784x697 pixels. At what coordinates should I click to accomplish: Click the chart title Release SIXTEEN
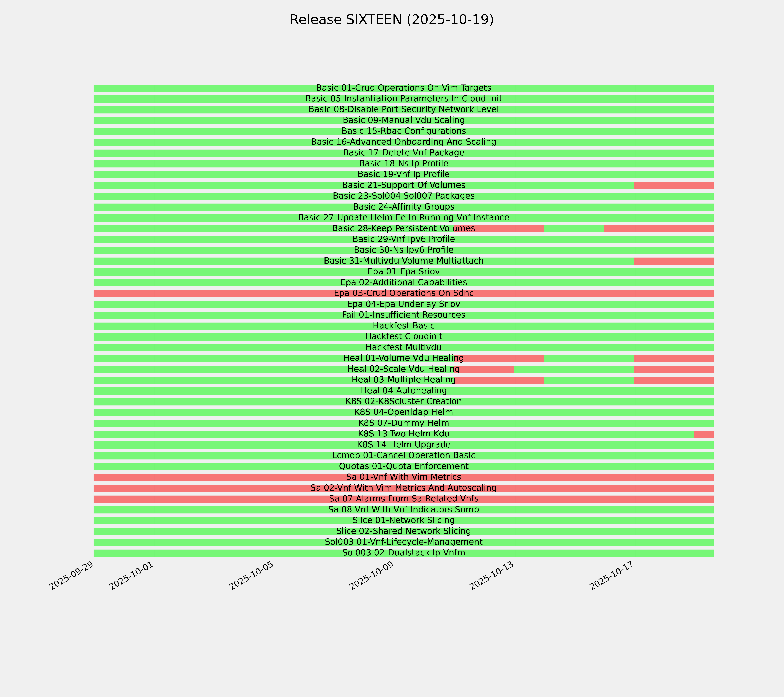pyautogui.click(x=391, y=20)
